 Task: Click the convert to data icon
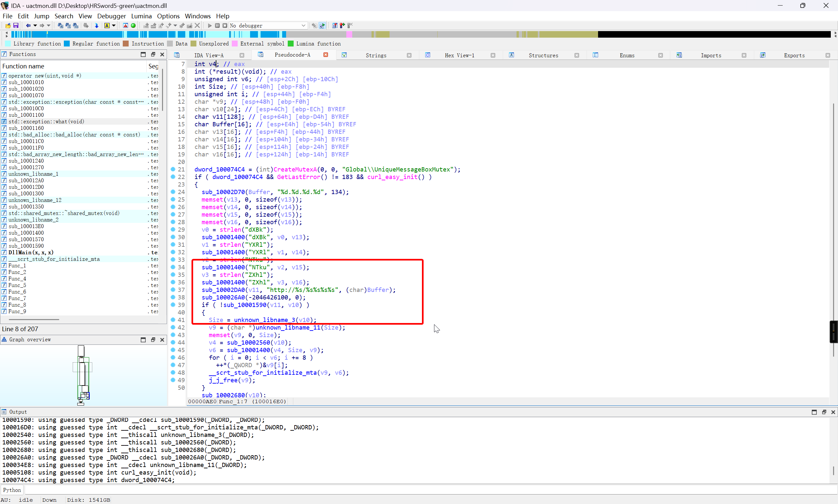154,26
